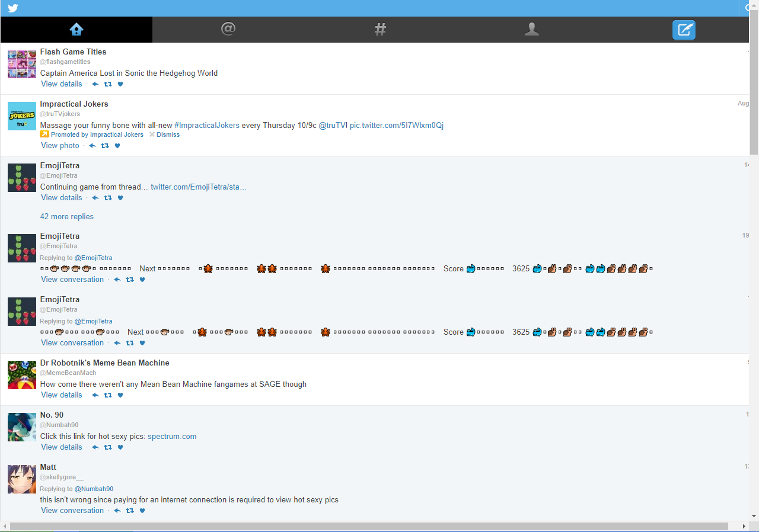Open the @Numbah90 reply-to link

click(x=94, y=489)
